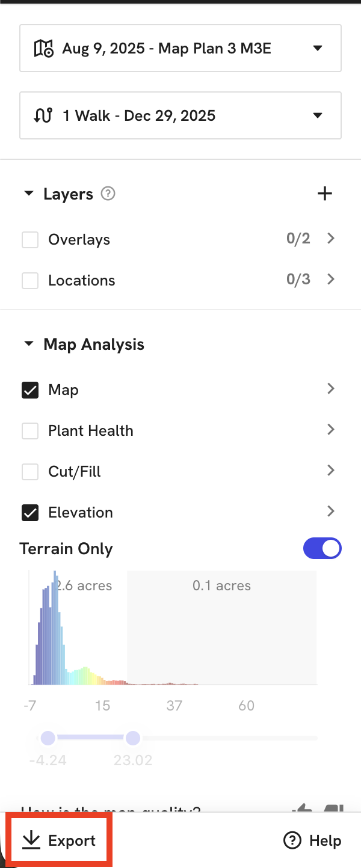Click the walk route icon

coord(43,115)
